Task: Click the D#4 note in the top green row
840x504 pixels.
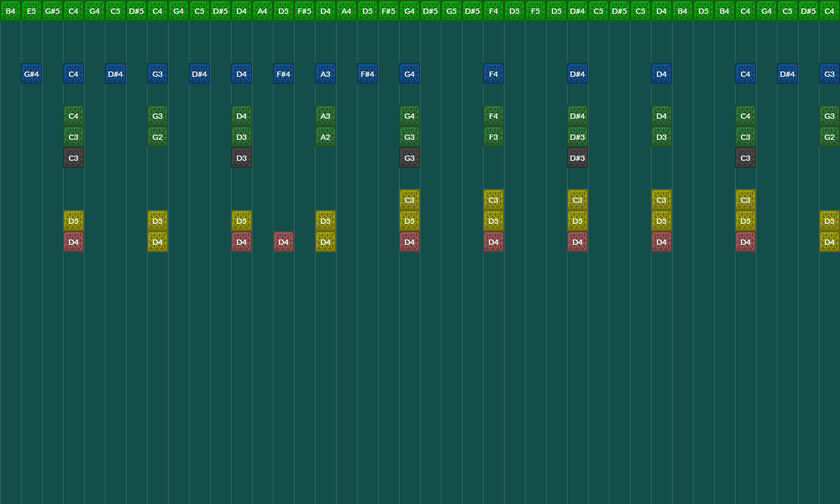Action: click(577, 10)
